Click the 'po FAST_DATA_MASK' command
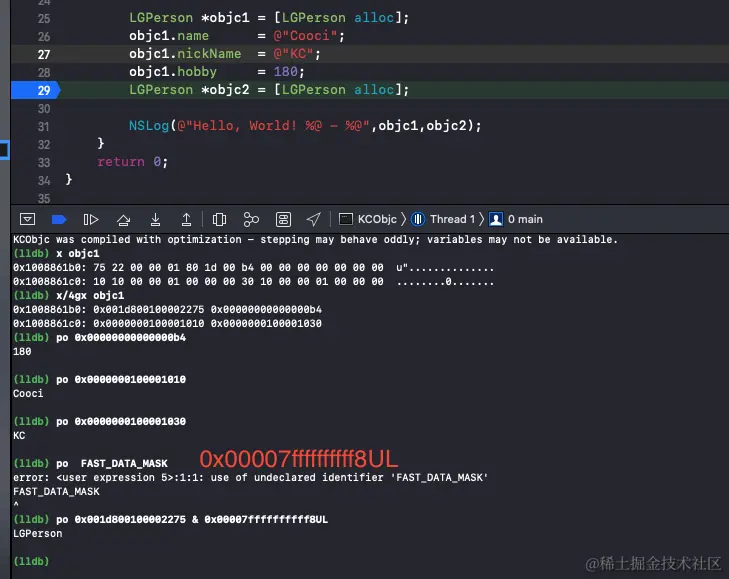 pyautogui.click(x=112, y=463)
